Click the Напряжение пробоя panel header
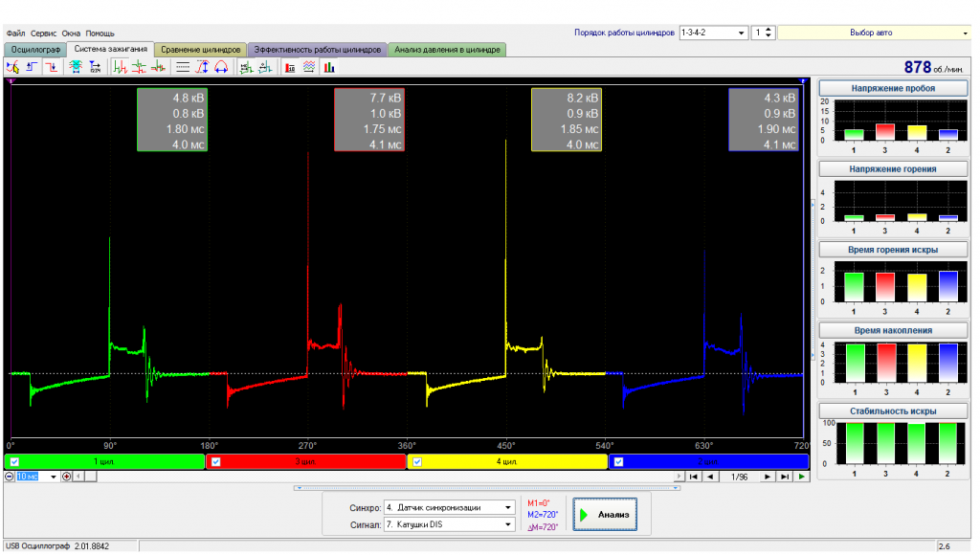Image resolution: width=980 pixels, height=555 pixels. [893, 88]
